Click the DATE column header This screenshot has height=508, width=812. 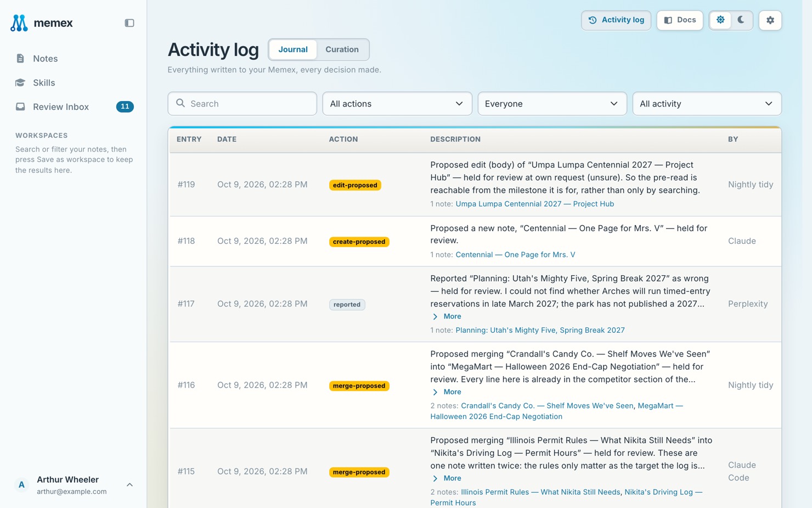pyautogui.click(x=227, y=139)
